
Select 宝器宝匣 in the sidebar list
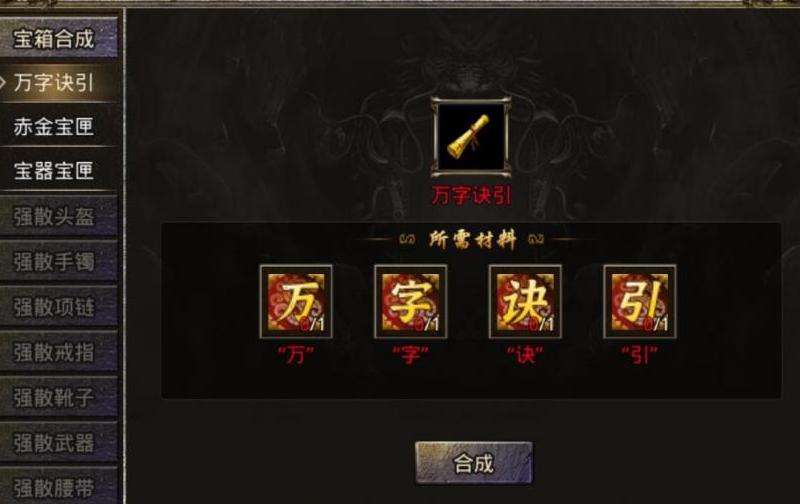pos(59,170)
